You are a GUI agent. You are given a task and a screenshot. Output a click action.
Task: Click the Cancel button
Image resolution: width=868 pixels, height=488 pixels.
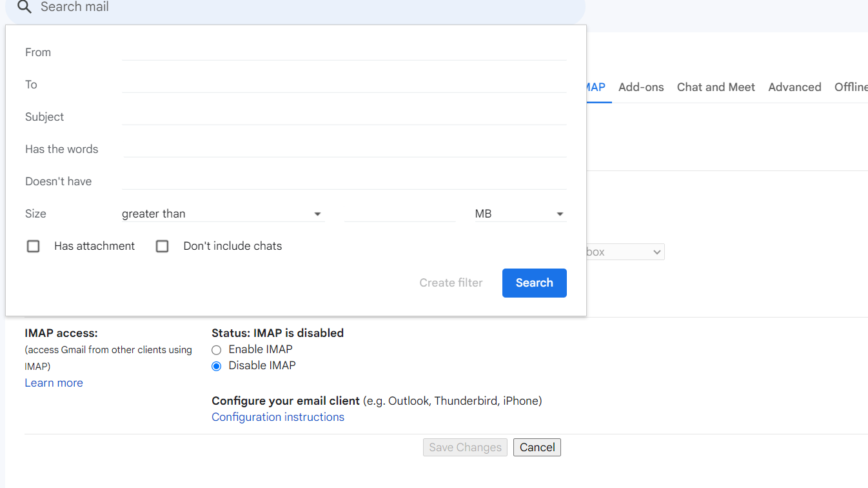[537, 447]
